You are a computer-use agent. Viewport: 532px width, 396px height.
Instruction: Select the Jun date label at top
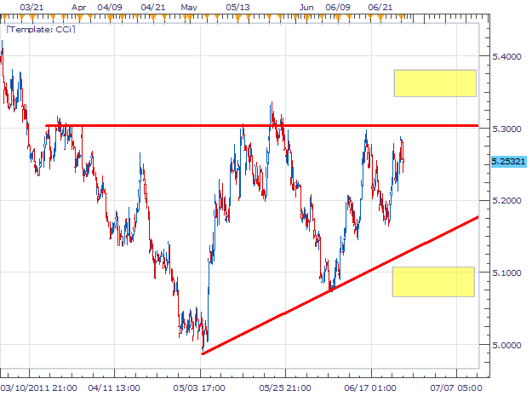[x=306, y=7]
